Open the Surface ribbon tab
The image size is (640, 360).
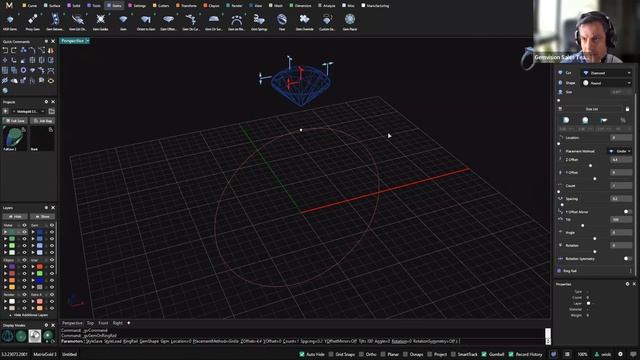click(x=52, y=5)
